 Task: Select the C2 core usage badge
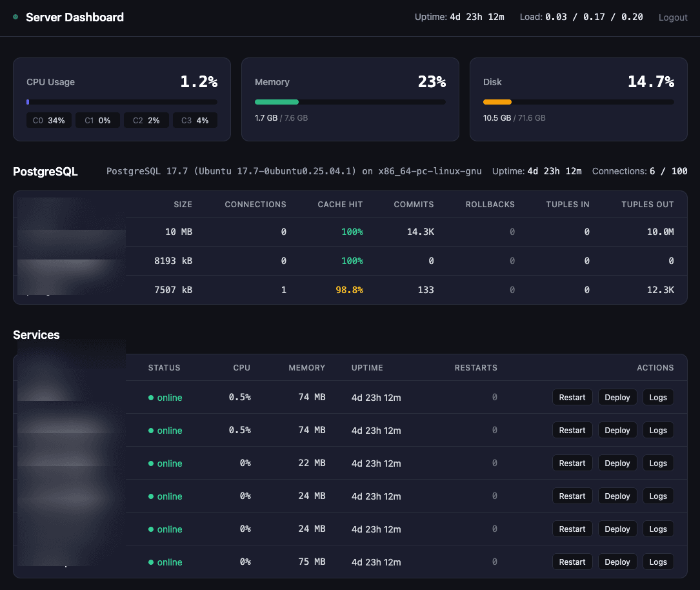pos(146,120)
